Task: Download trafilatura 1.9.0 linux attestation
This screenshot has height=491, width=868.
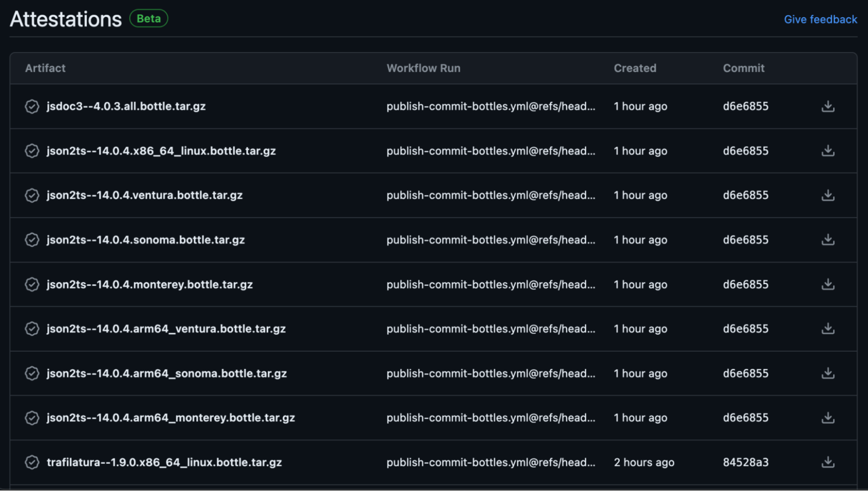Action: [828, 462]
